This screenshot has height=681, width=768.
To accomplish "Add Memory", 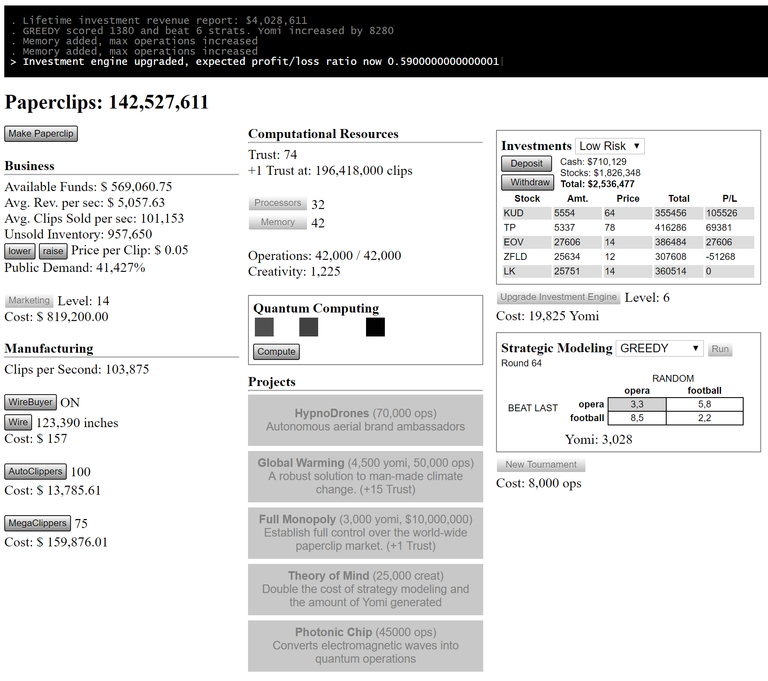I will [x=278, y=222].
